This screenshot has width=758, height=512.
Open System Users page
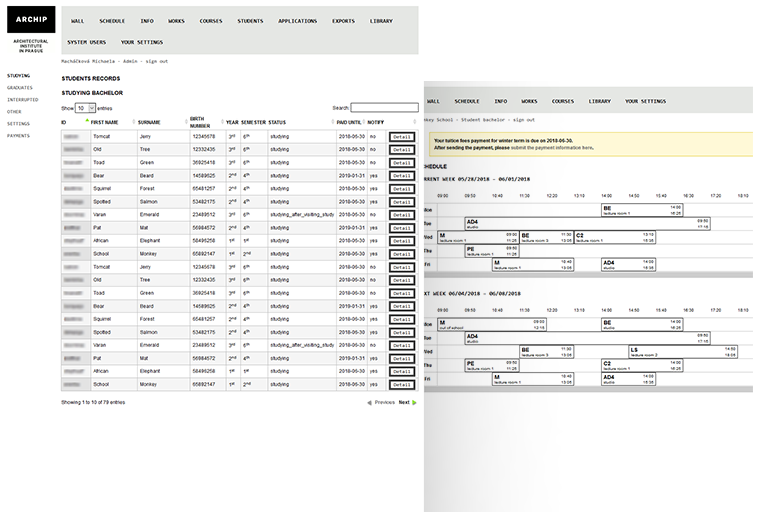point(86,42)
